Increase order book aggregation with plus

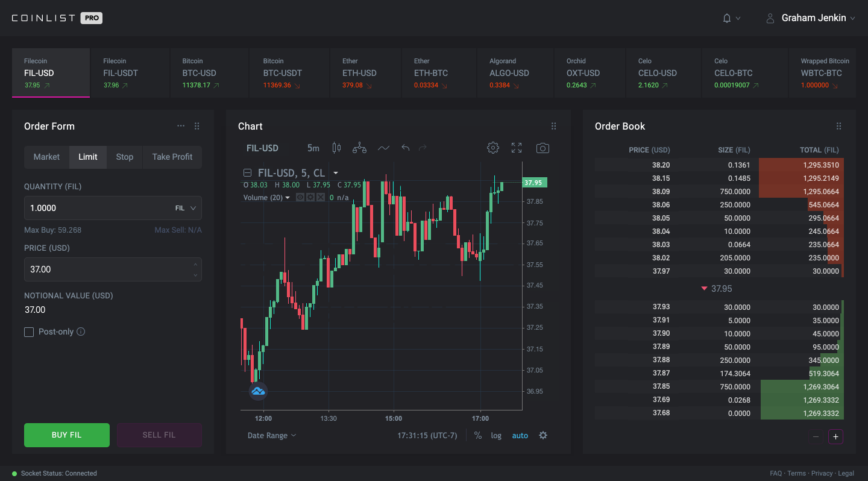(836, 437)
